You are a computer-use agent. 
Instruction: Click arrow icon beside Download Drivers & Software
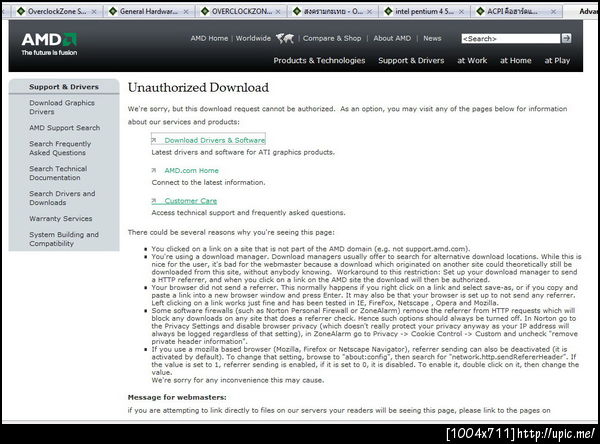click(x=154, y=140)
